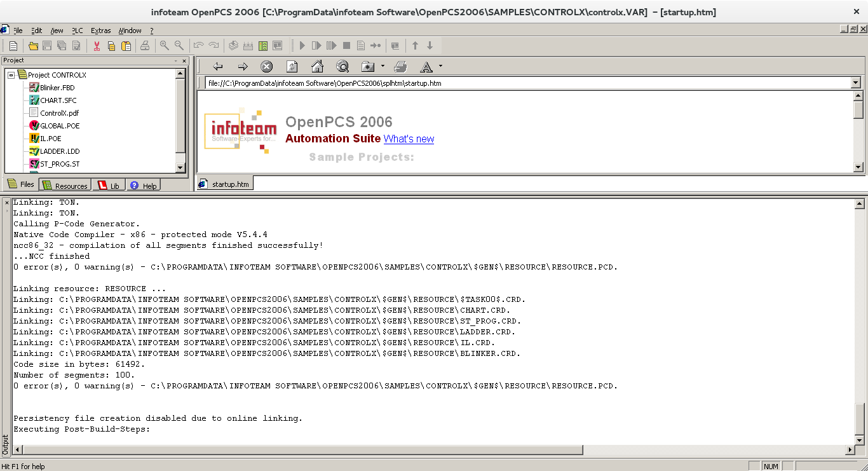Switch to the Files tab

21,184
